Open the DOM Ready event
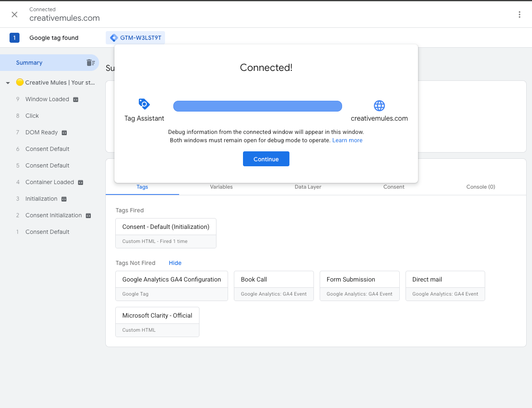This screenshot has height=408, width=532. pos(41,132)
